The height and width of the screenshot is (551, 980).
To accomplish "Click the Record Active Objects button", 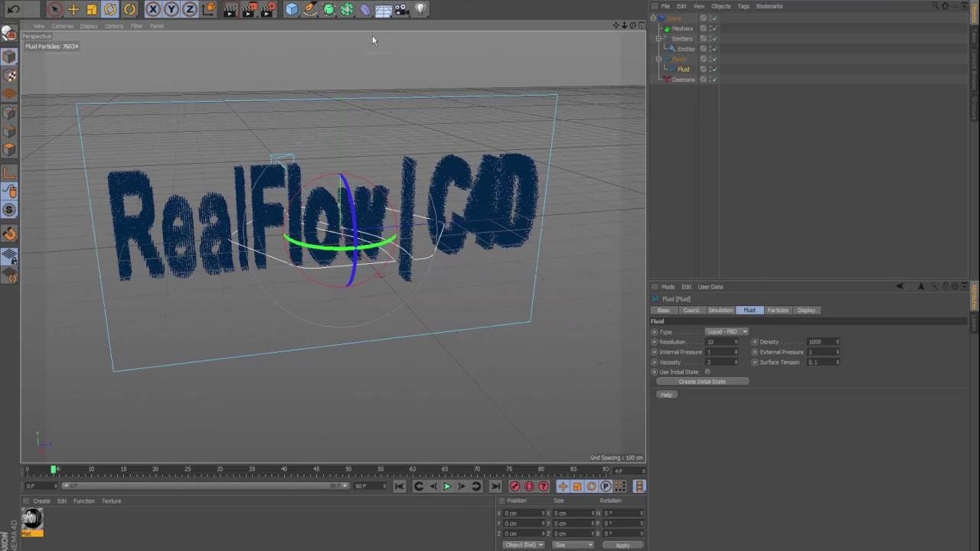I will (x=514, y=487).
